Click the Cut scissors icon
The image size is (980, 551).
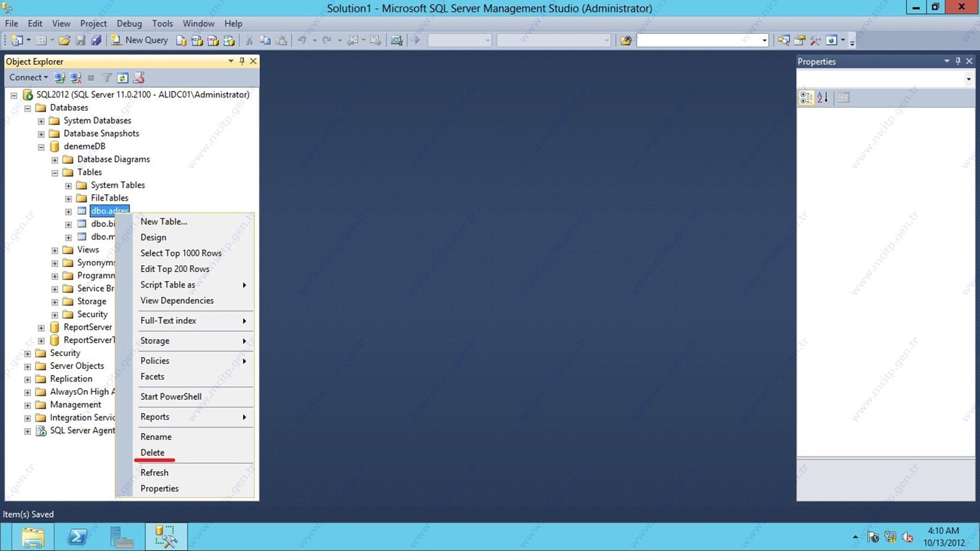click(249, 40)
